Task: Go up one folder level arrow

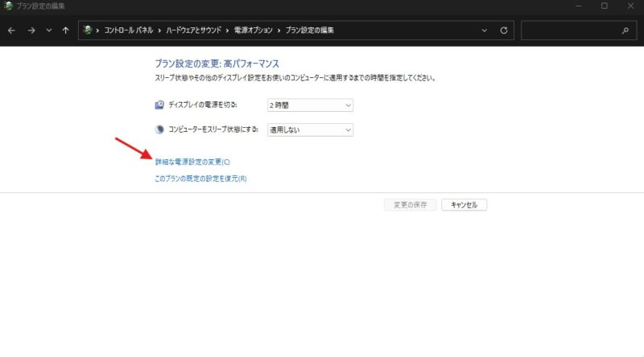Action: pyautogui.click(x=66, y=31)
